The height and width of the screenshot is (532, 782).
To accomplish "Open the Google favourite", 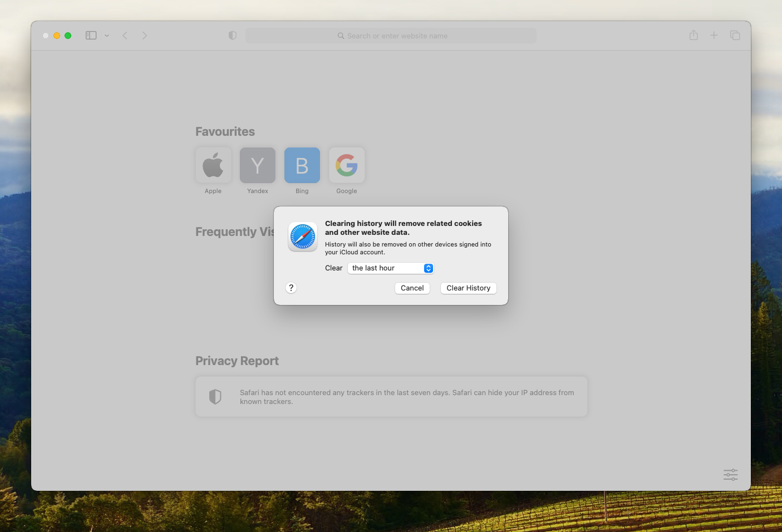I will click(x=347, y=165).
